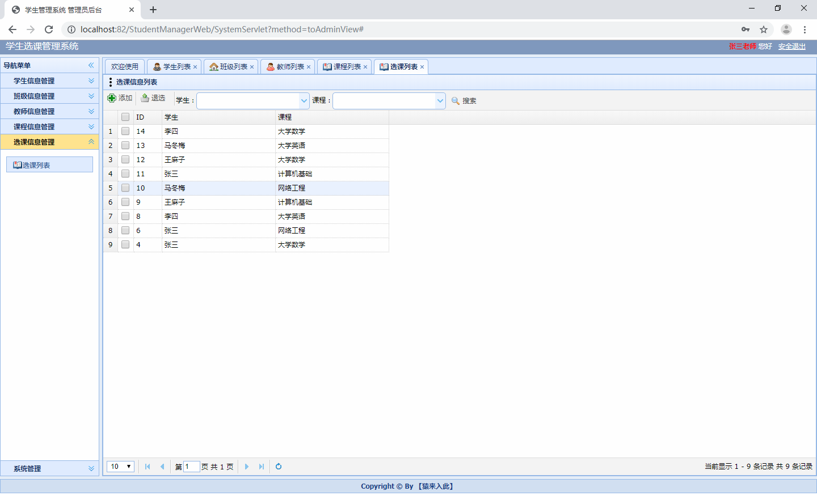Bookmark this page with star icon
This screenshot has height=504, width=817.
pos(764,29)
